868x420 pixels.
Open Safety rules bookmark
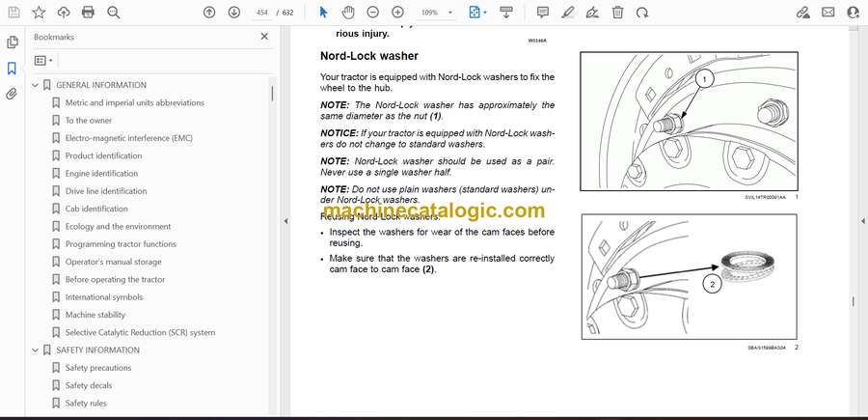(x=86, y=404)
